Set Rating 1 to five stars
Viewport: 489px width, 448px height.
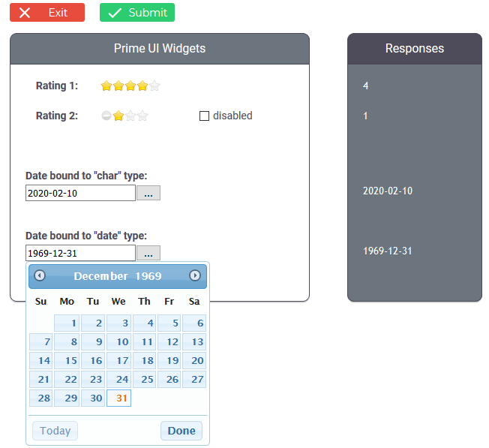154,86
